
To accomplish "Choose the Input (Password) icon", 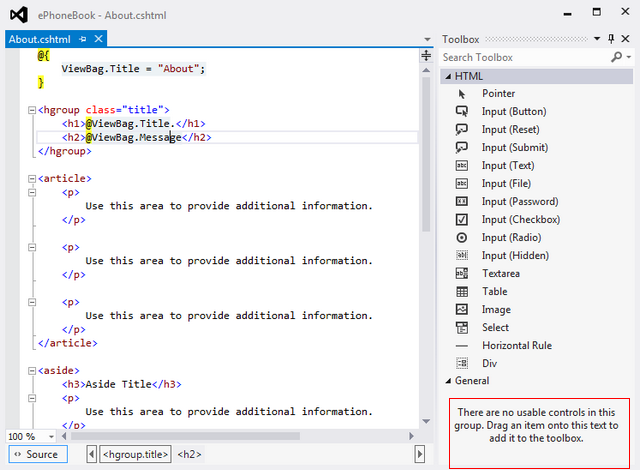I will pyautogui.click(x=462, y=201).
